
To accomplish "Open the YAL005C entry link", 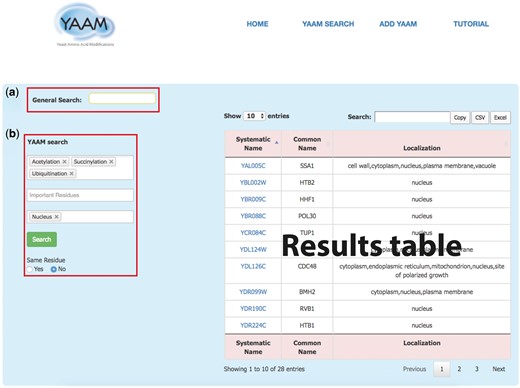I will point(253,166).
